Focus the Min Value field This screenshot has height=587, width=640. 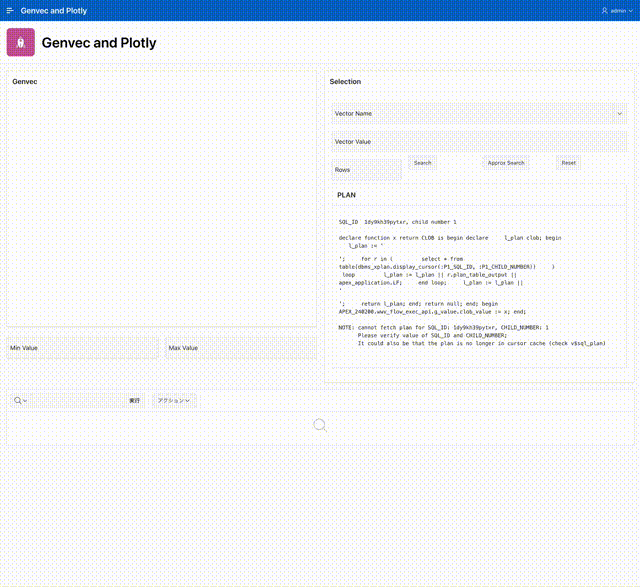(82, 348)
